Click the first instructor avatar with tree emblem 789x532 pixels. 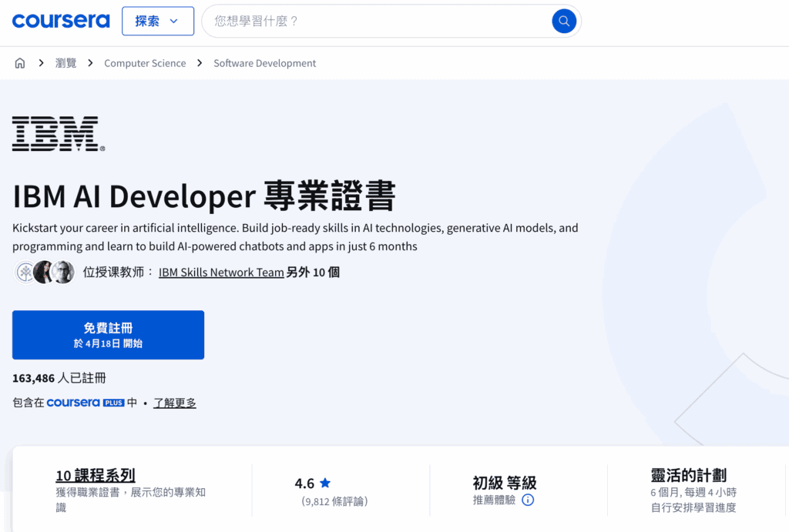25,272
